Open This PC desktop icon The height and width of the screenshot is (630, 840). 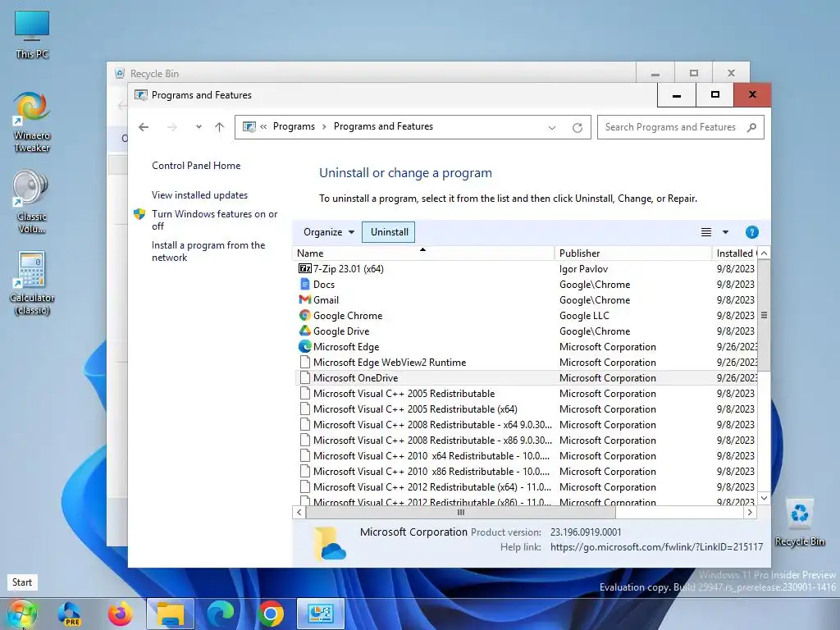tap(32, 34)
